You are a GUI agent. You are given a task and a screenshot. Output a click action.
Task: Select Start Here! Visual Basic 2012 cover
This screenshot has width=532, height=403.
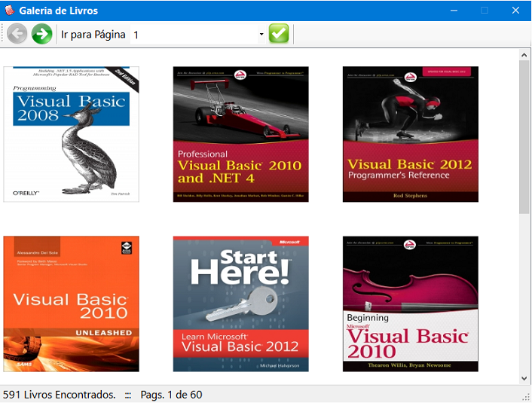(x=241, y=304)
